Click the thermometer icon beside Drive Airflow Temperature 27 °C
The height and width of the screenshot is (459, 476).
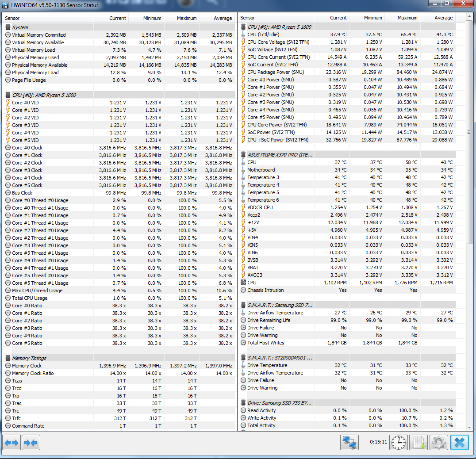(243, 313)
